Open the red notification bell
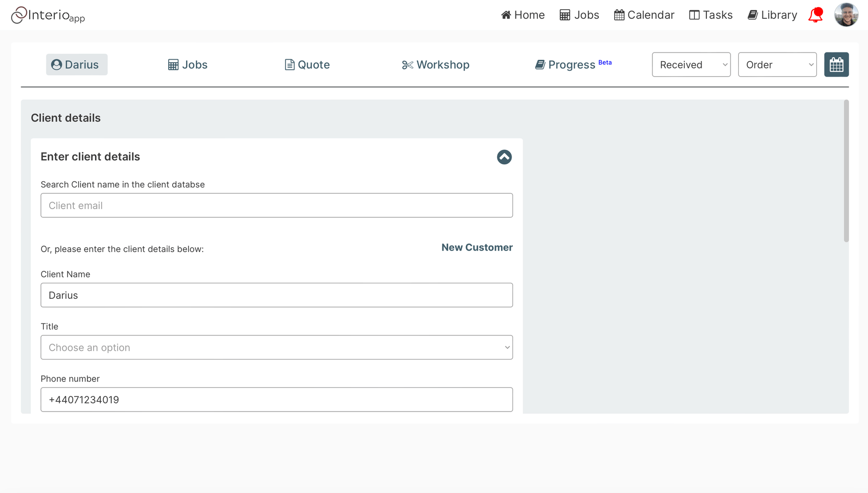Viewport: 868px width, 493px height. (x=815, y=15)
